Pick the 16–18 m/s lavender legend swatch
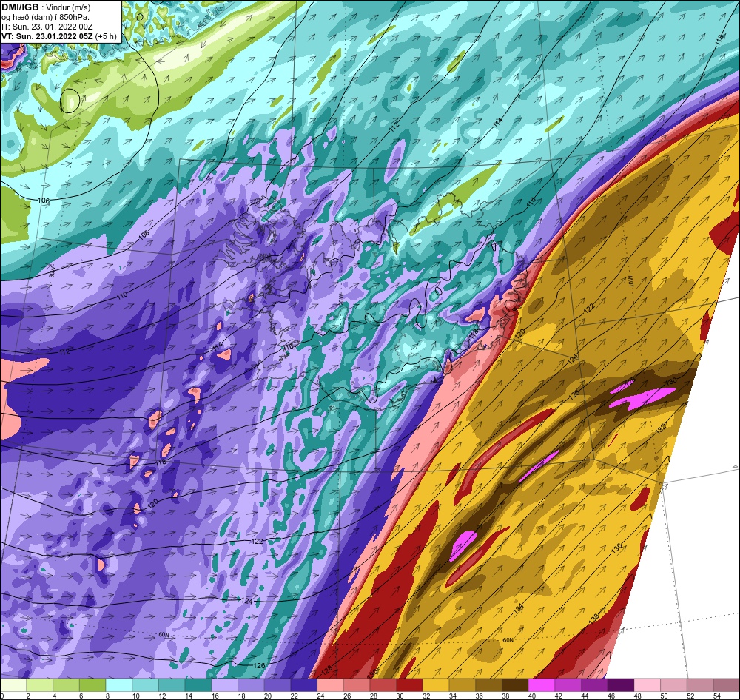740x700 pixels. point(225,685)
